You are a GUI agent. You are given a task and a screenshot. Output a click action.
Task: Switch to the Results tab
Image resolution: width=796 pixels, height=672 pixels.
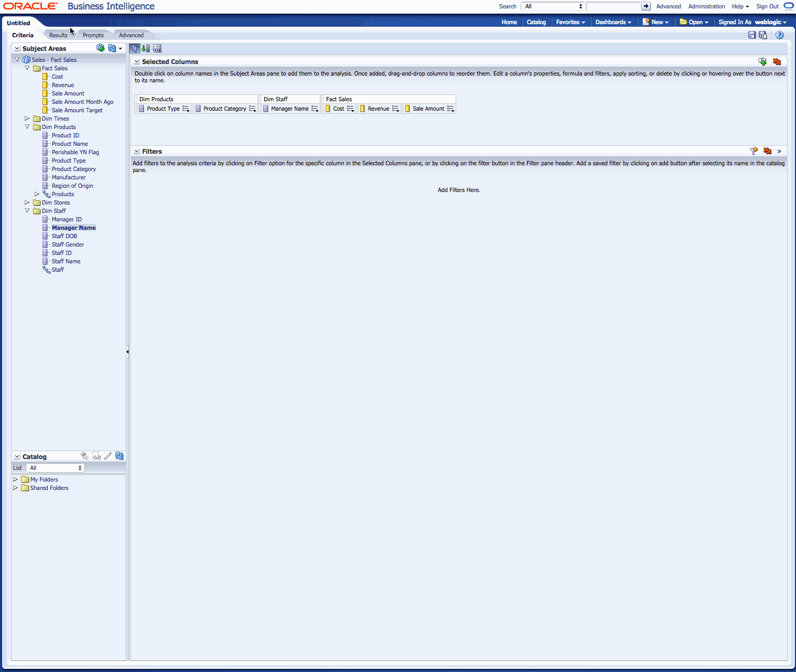coord(58,35)
